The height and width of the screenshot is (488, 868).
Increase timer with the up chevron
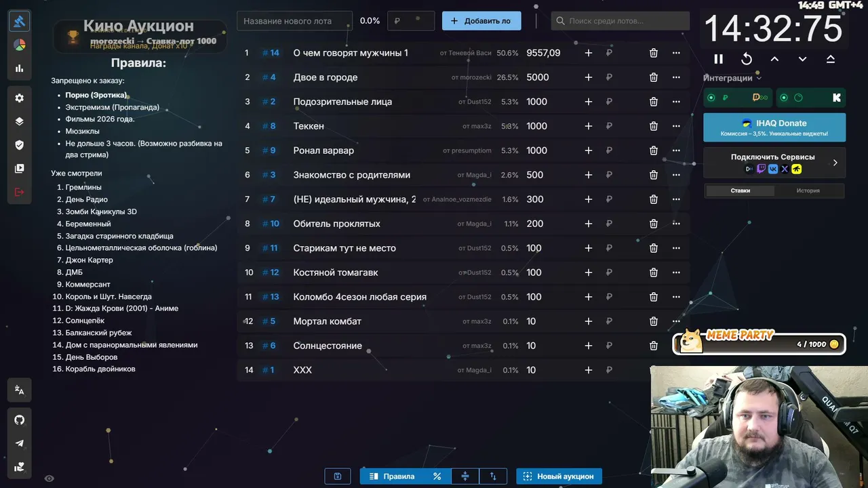pyautogui.click(x=774, y=59)
